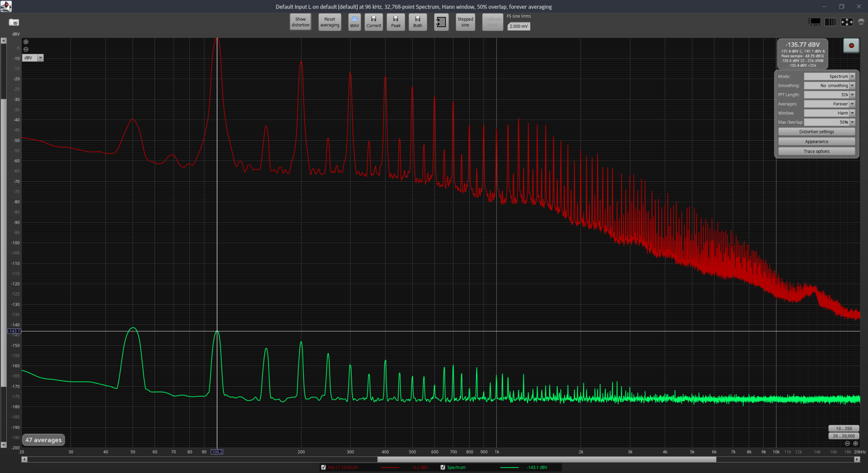Open the Window dropdown showing Hann
Screen dimensions: 868x473
click(829, 113)
